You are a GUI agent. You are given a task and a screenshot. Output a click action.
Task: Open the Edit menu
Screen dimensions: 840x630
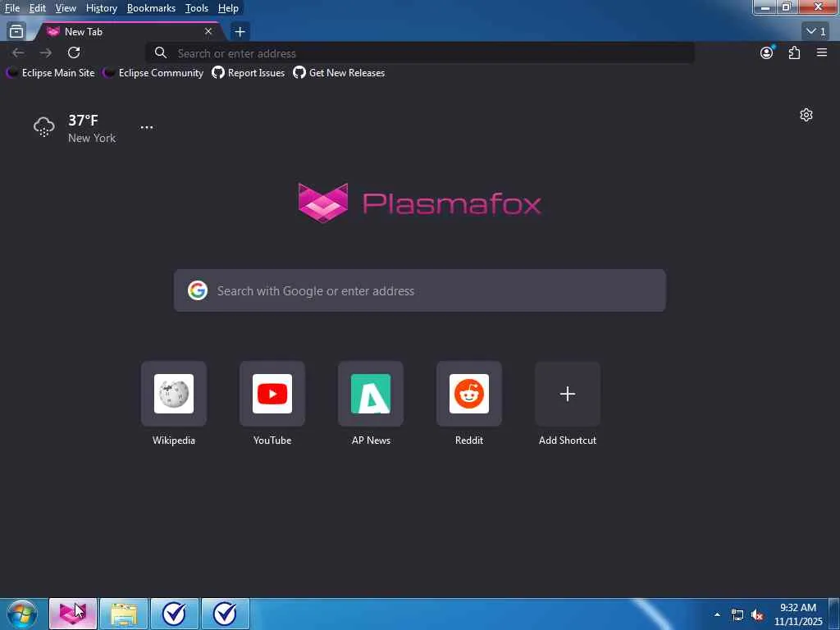pyautogui.click(x=37, y=8)
